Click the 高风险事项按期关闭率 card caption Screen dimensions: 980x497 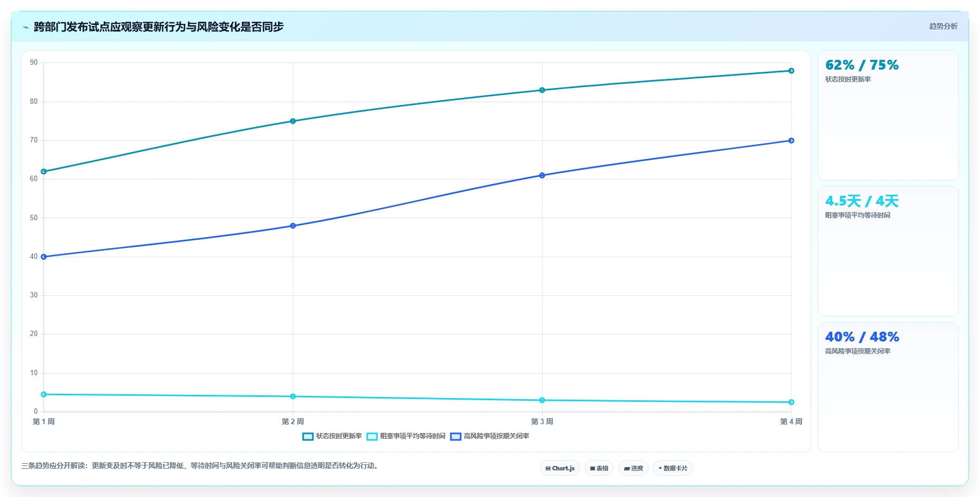(858, 351)
